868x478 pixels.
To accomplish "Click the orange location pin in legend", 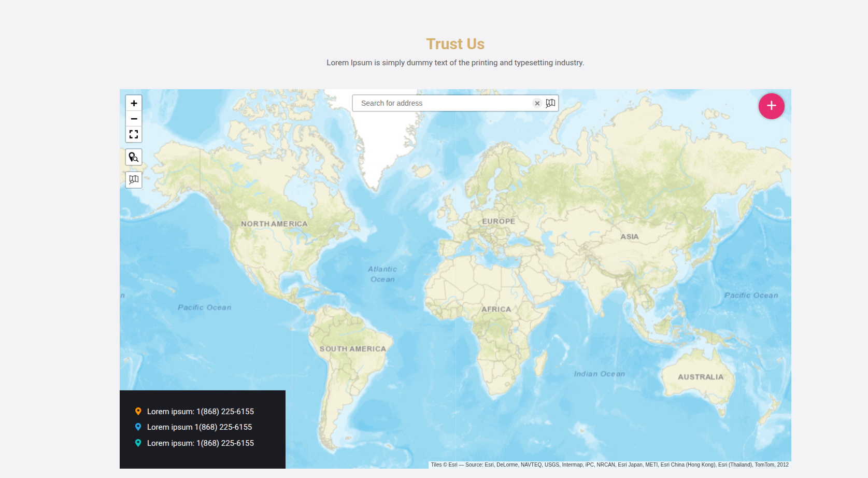I will 138,411.
